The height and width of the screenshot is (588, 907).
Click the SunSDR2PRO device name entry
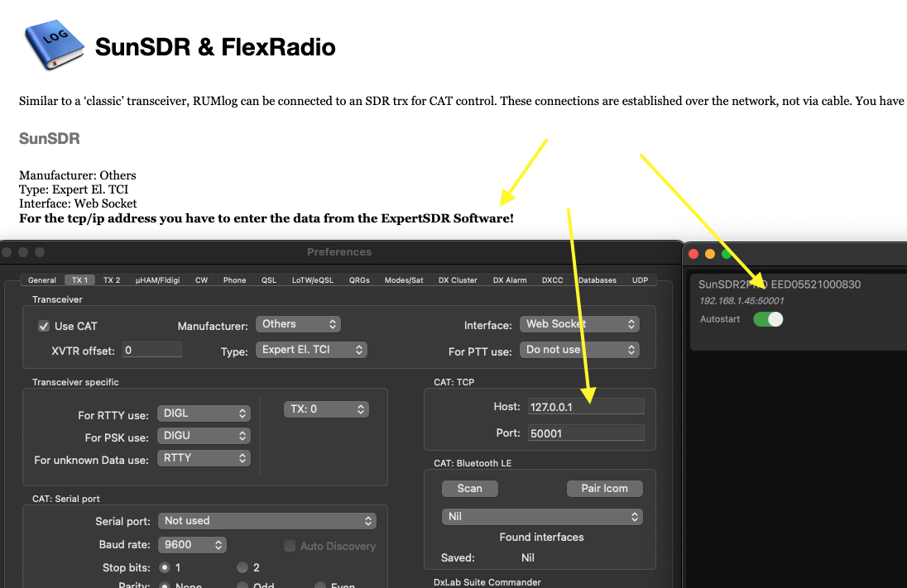tap(780, 284)
